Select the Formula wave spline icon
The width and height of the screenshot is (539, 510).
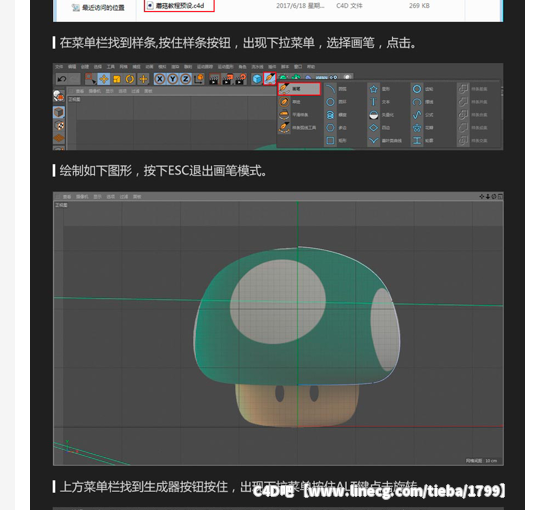pyautogui.click(x=417, y=115)
